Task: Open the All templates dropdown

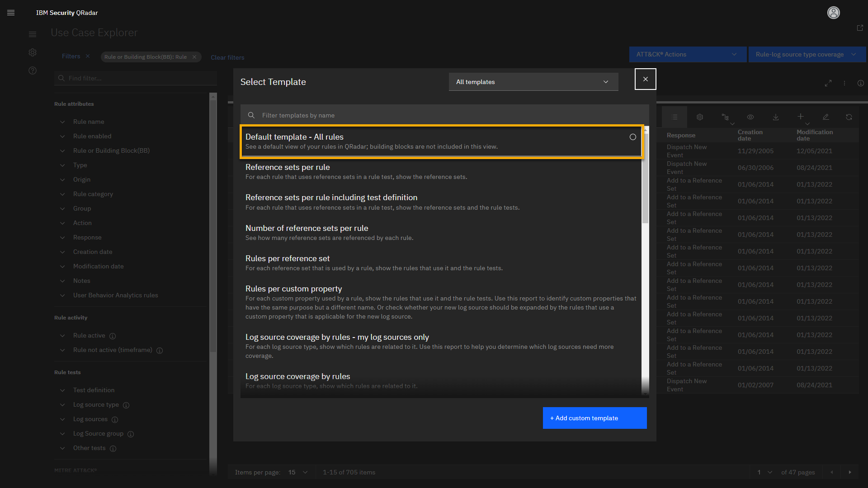Action: tap(533, 82)
